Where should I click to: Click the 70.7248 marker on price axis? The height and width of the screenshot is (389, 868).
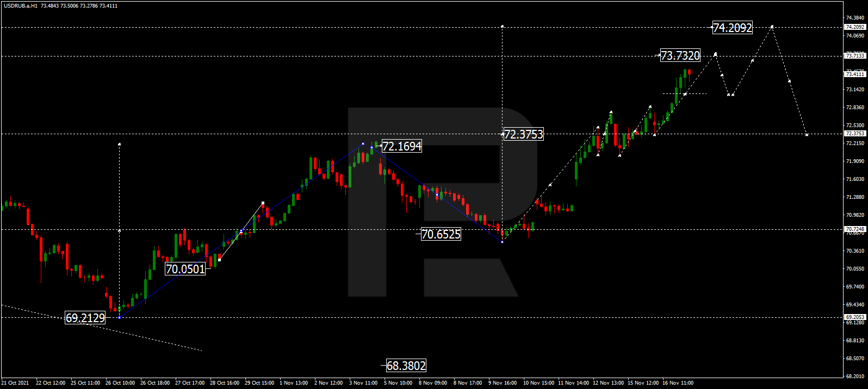point(854,229)
